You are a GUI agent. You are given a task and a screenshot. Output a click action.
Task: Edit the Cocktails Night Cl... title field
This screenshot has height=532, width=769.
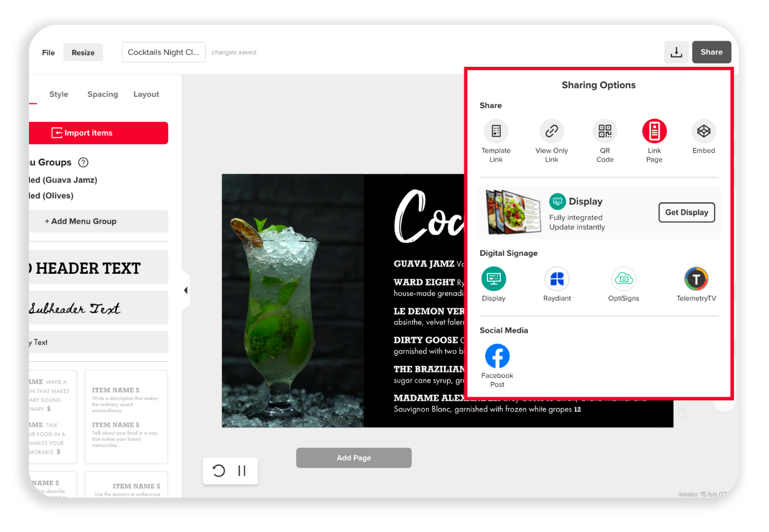(x=164, y=52)
